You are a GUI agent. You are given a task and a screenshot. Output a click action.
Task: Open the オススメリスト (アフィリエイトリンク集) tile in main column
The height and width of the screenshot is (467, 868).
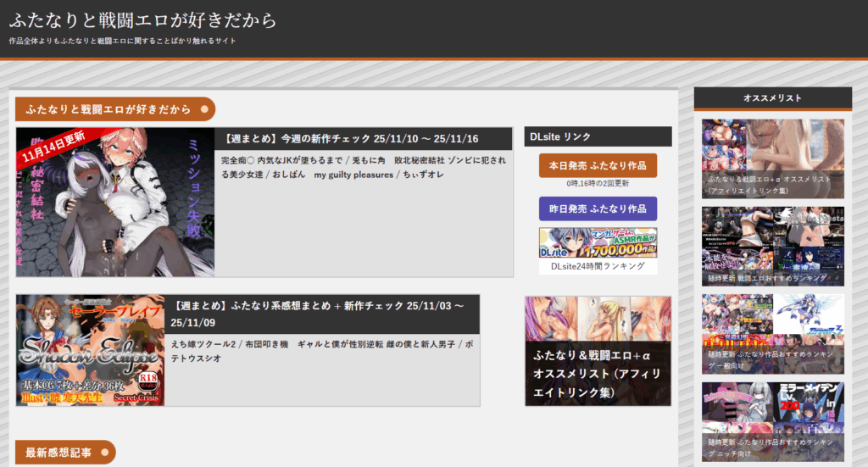pyautogui.click(x=598, y=351)
